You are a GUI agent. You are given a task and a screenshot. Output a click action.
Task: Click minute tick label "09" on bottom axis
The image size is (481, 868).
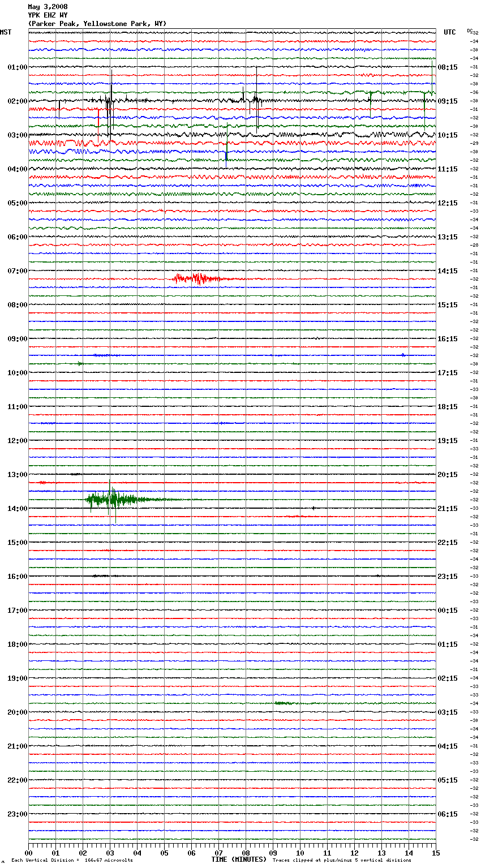pos(273,853)
